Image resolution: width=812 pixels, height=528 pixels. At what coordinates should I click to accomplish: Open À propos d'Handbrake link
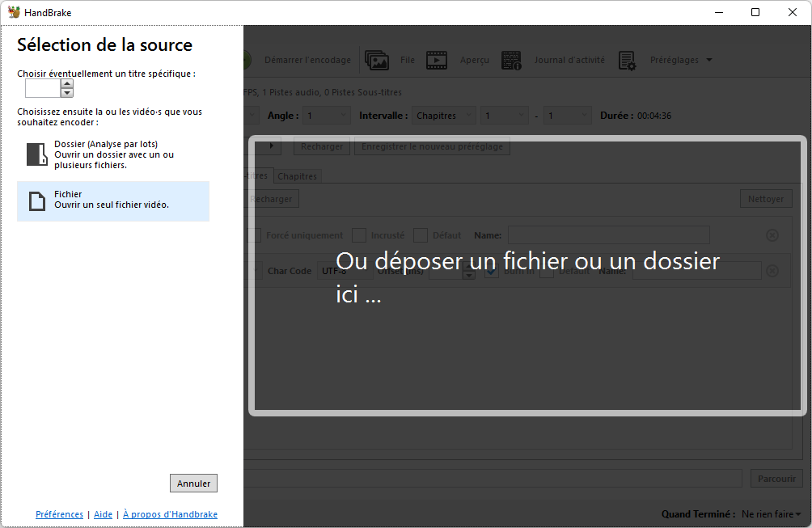click(170, 514)
